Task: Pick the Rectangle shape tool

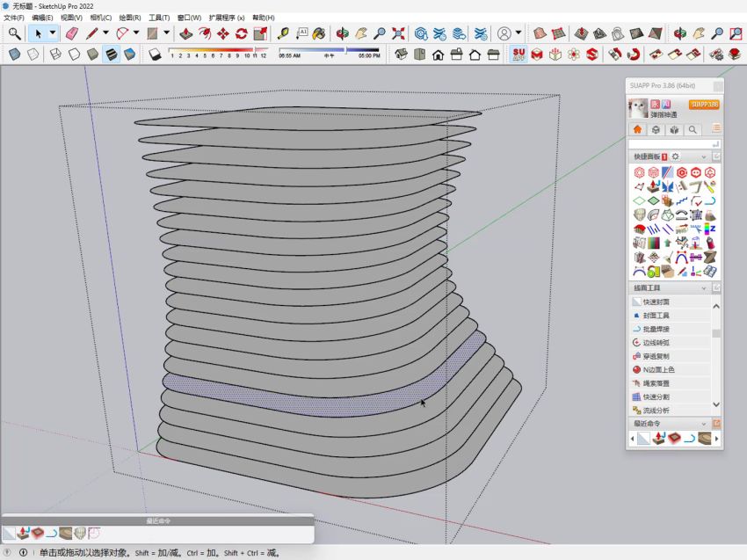Action: click(152, 33)
